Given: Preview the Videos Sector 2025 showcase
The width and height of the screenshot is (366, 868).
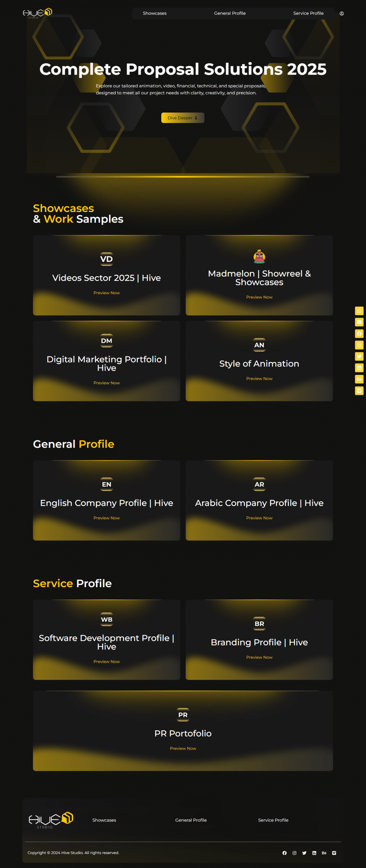Looking at the screenshot, I should click(x=106, y=293).
